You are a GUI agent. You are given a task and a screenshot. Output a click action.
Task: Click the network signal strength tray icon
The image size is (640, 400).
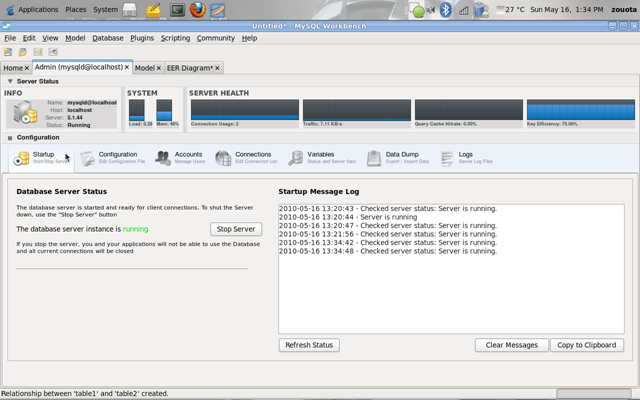click(463, 10)
